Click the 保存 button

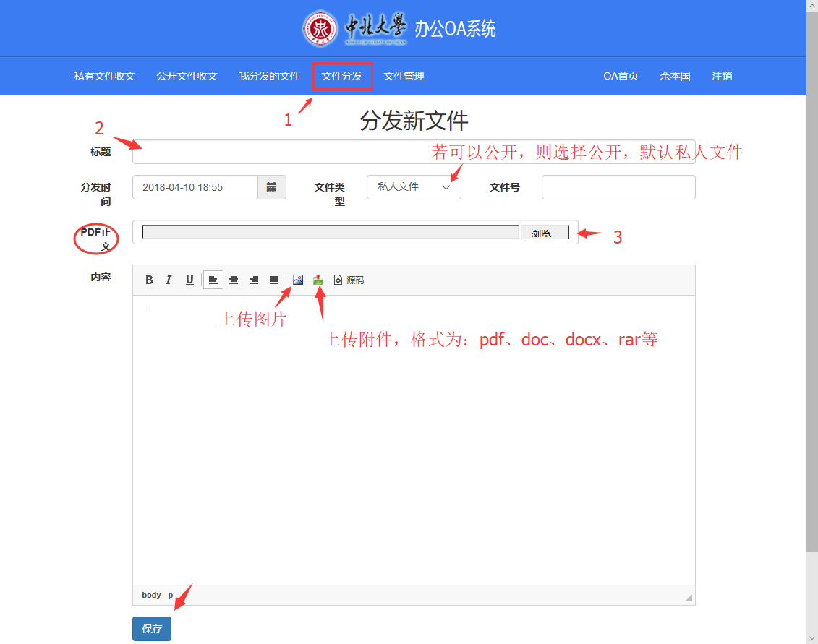(x=152, y=629)
